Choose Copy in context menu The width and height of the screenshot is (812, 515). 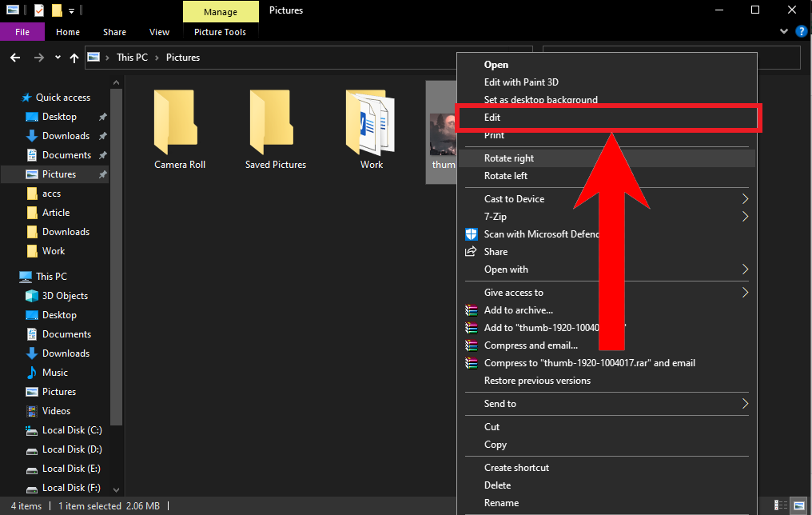[x=607, y=445]
